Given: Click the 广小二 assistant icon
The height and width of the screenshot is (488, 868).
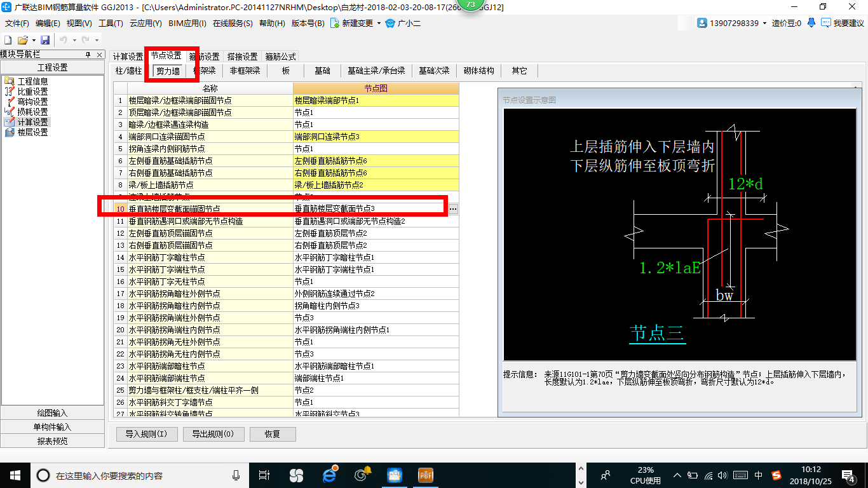Looking at the screenshot, I should point(390,24).
